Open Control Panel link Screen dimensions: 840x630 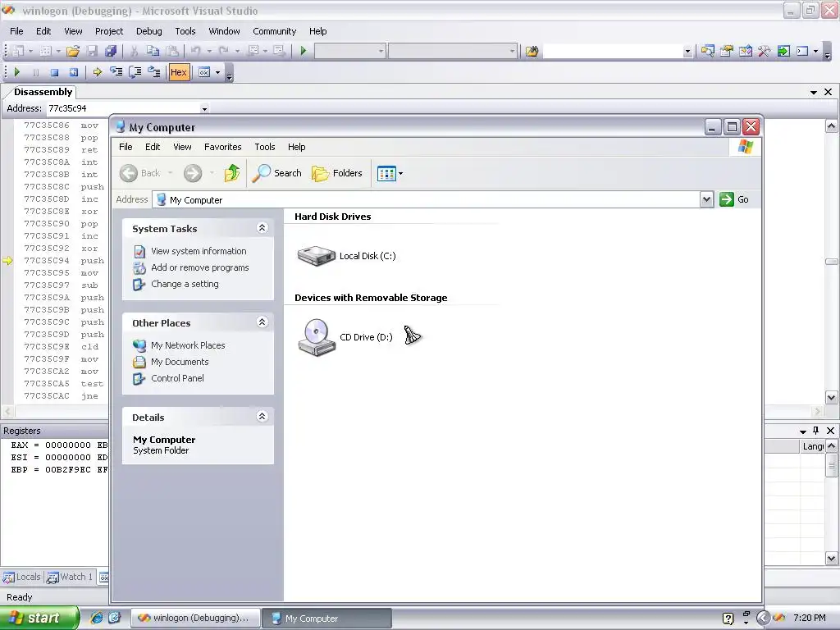177,378
